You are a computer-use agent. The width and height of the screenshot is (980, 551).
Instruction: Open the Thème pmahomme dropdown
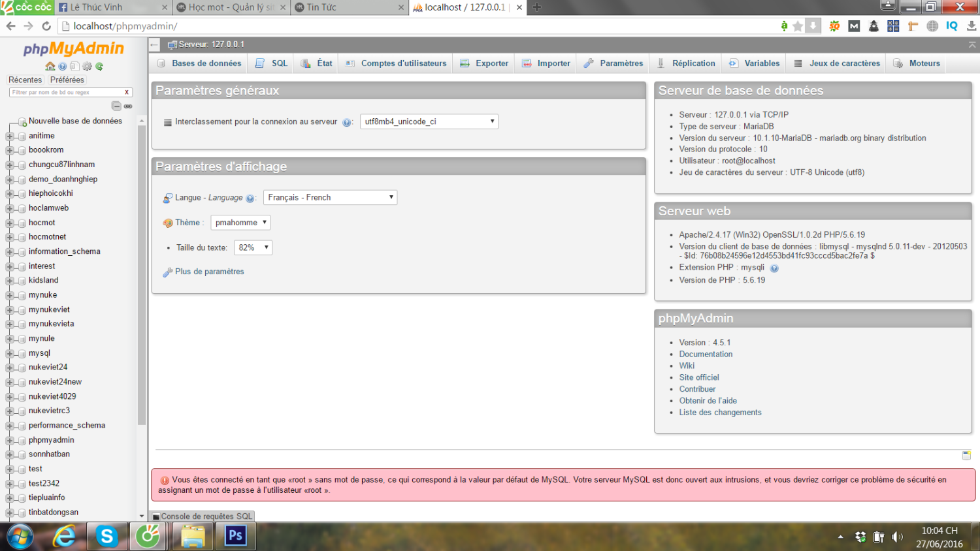coord(240,223)
